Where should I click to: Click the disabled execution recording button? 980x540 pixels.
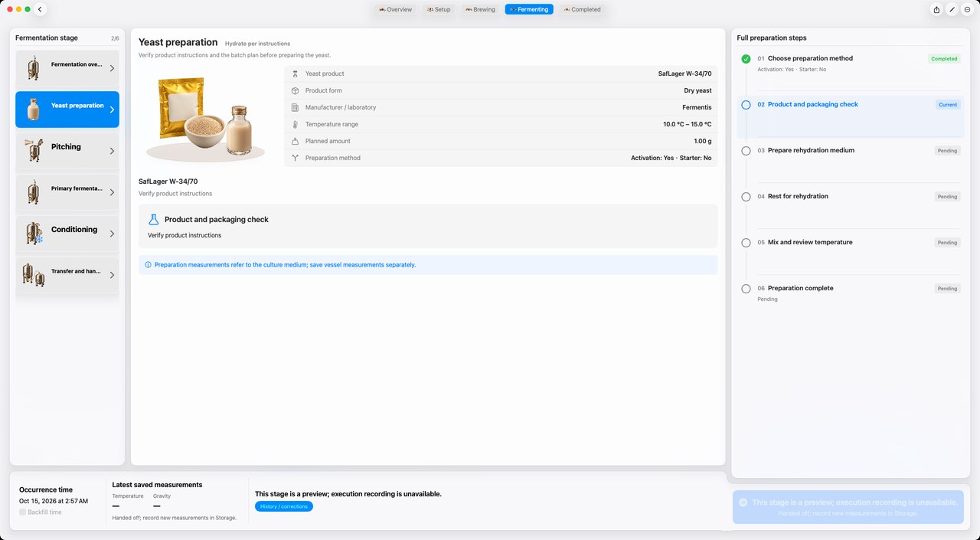click(x=848, y=507)
